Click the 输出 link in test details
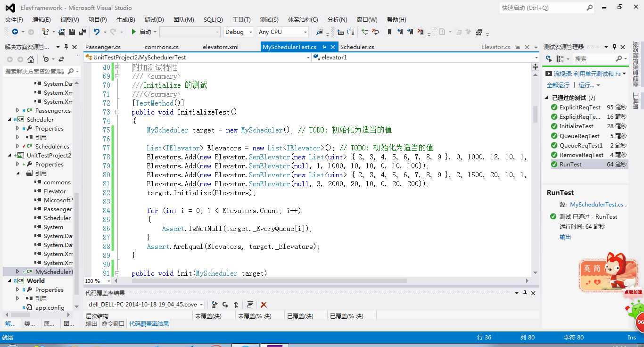Viewport: 644px width, 347px height. click(565, 237)
